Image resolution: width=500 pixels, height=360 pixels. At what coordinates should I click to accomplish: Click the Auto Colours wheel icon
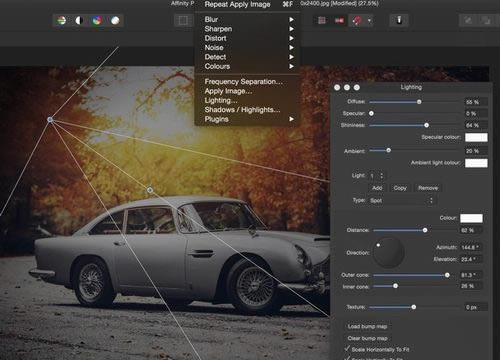97,21
